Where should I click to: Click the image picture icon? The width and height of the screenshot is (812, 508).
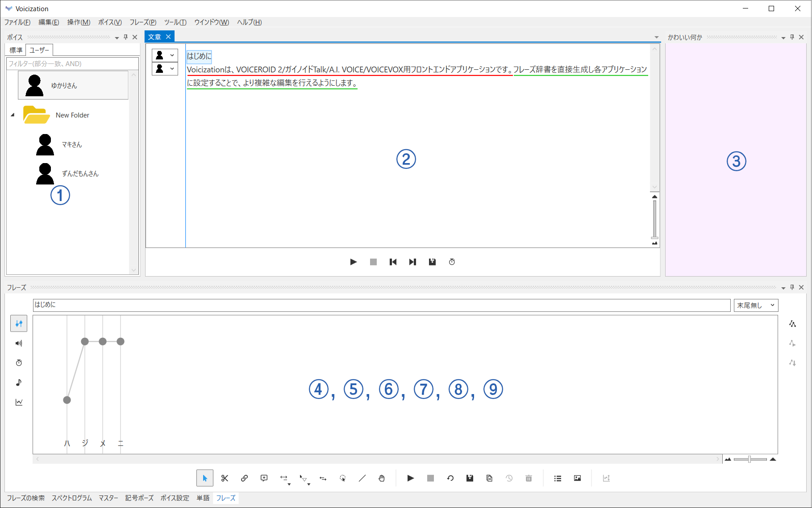(577, 478)
